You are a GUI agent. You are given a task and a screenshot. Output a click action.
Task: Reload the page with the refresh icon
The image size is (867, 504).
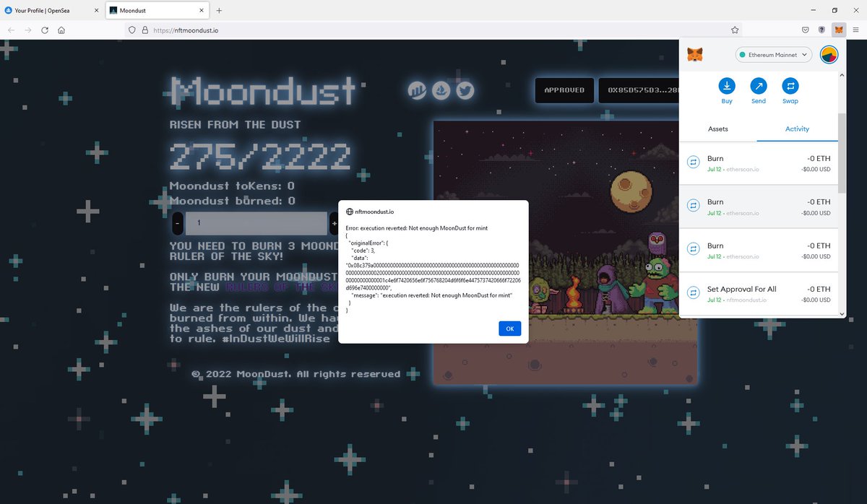coord(45,30)
